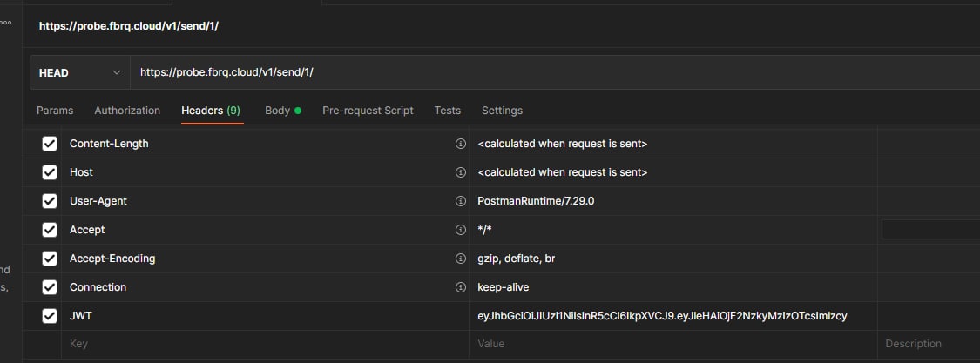Open the Authorization tab
Image resolution: width=980 pixels, height=363 pixels.
click(127, 111)
